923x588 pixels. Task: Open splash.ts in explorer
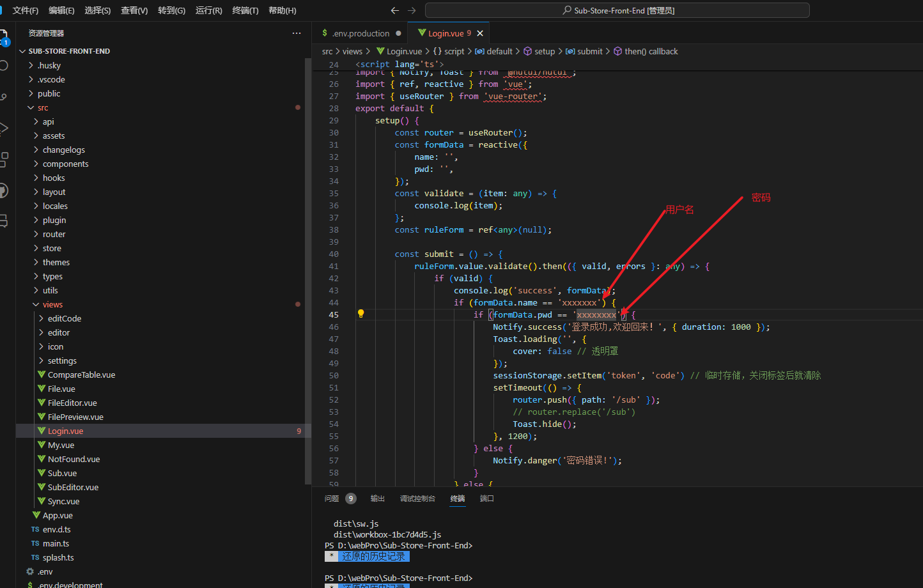(58, 557)
